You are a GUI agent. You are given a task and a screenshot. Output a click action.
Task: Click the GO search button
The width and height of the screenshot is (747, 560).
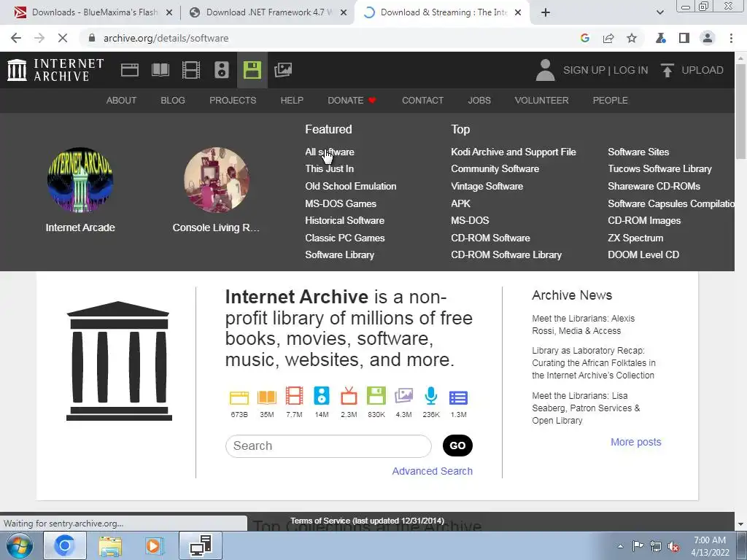tap(457, 446)
